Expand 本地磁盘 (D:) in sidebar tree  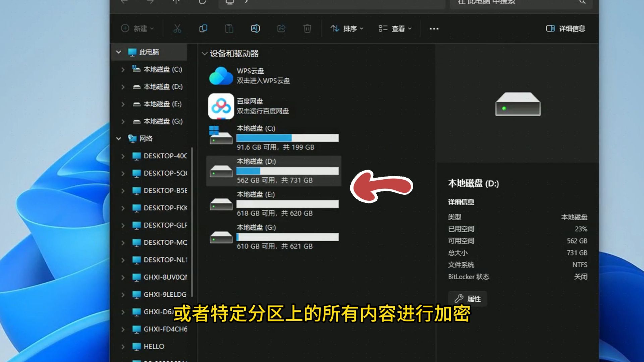click(123, 87)
